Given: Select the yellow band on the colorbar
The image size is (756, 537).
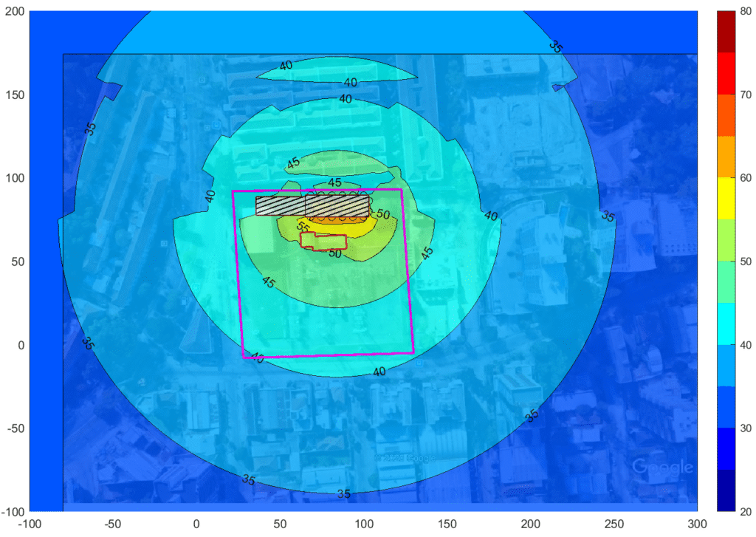Looking at the screenshot, I should click(x=726, y=199).
